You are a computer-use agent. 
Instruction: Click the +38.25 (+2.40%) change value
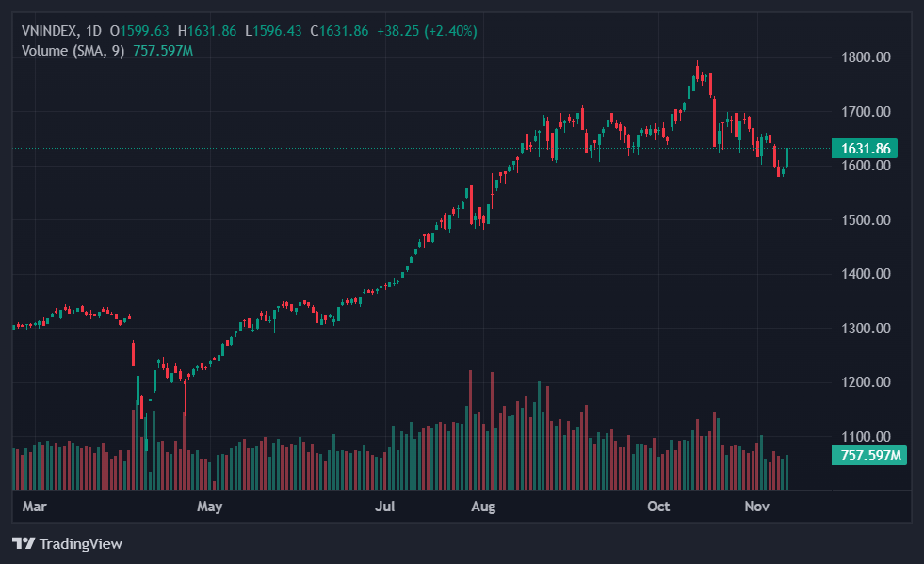(427, 31)
